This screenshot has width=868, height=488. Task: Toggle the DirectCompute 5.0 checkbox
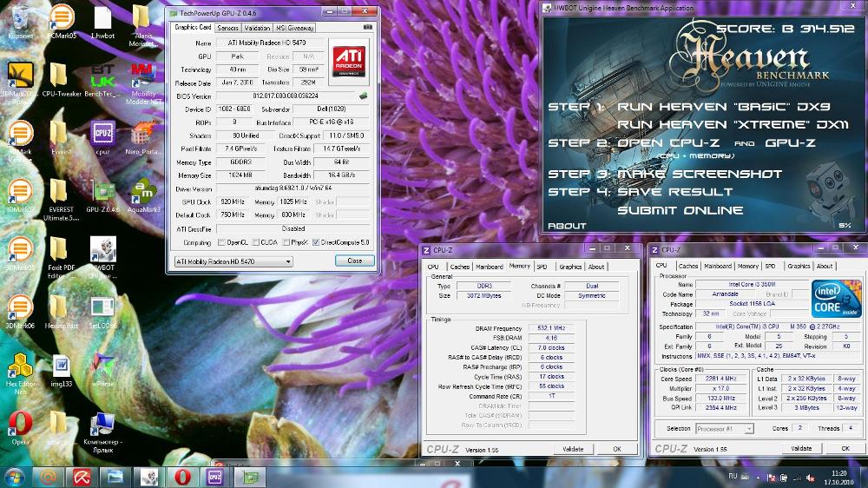coord(316,242)
